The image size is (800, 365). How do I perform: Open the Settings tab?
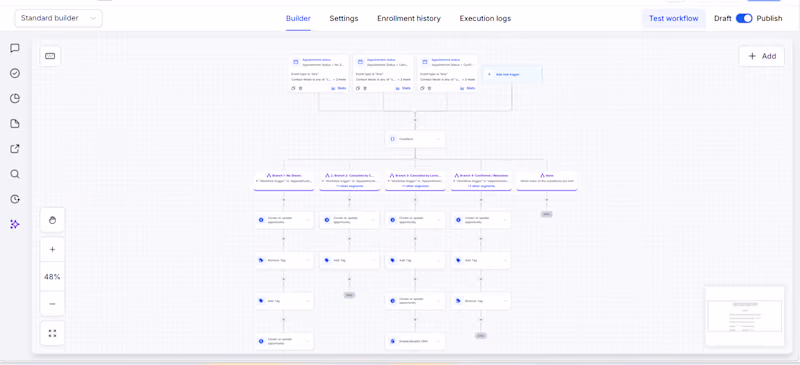(344, 18)
